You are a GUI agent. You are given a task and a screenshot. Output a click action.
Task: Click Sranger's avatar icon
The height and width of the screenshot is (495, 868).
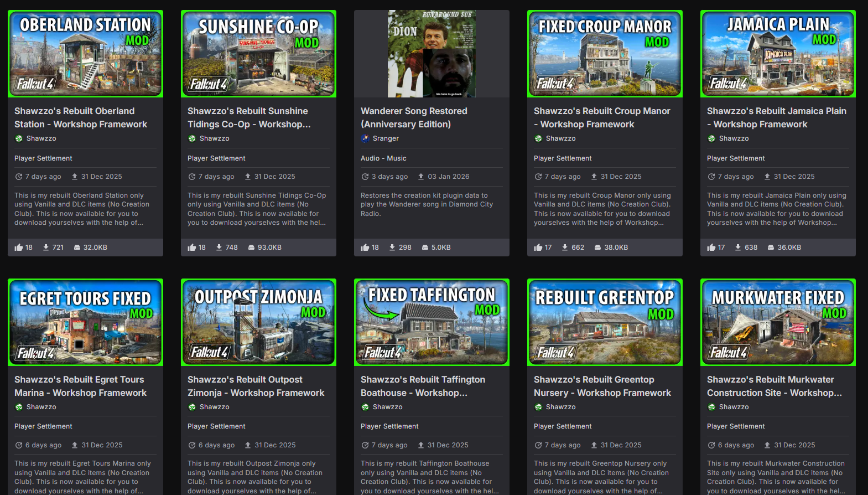365,138
